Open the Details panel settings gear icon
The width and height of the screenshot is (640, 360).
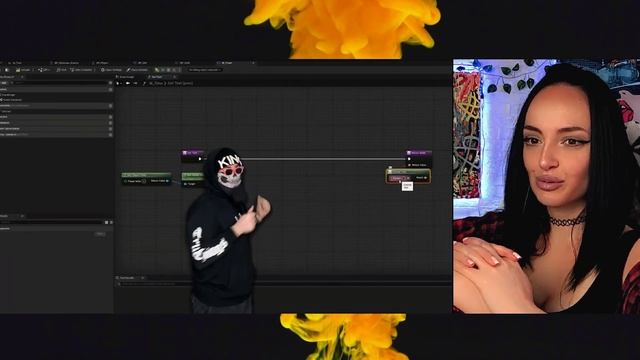[x=111, y=222]
